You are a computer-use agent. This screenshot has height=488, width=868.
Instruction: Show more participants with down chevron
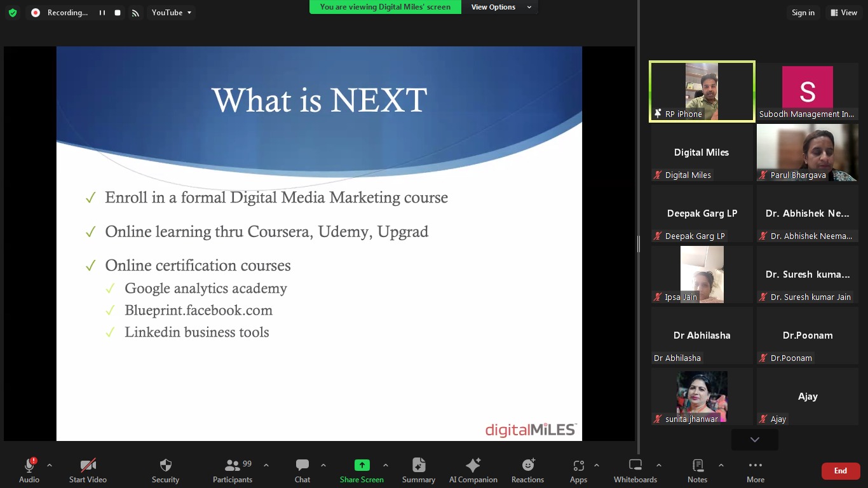(754, 440)
